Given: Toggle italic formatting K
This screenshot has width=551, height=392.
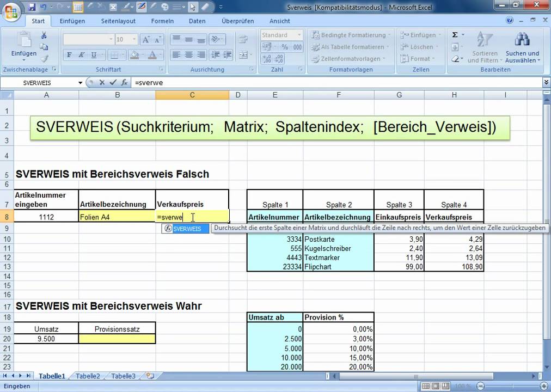Looking at the screenshot, I should [82, 55].
